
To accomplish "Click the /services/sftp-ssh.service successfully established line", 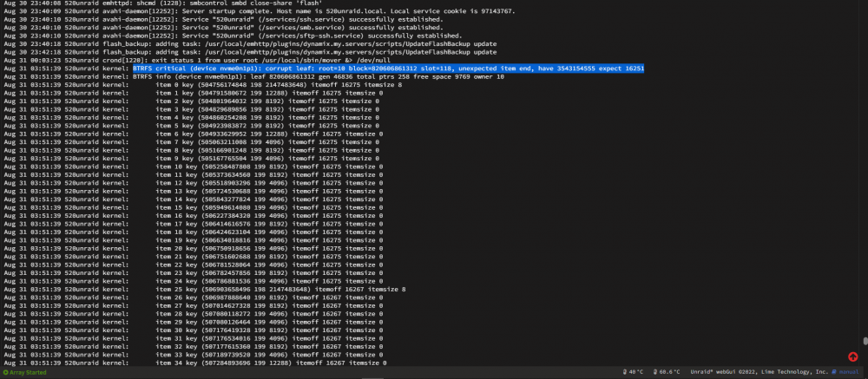I will point(233,36).
